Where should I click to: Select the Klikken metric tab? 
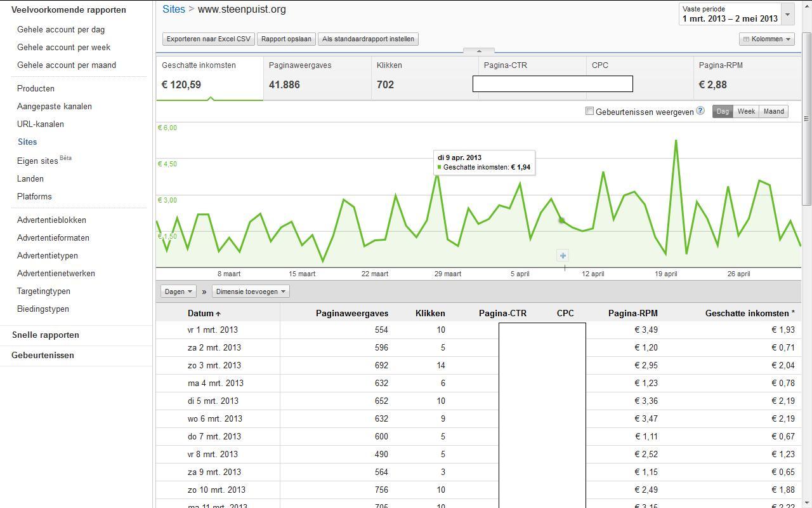[425, 78]
